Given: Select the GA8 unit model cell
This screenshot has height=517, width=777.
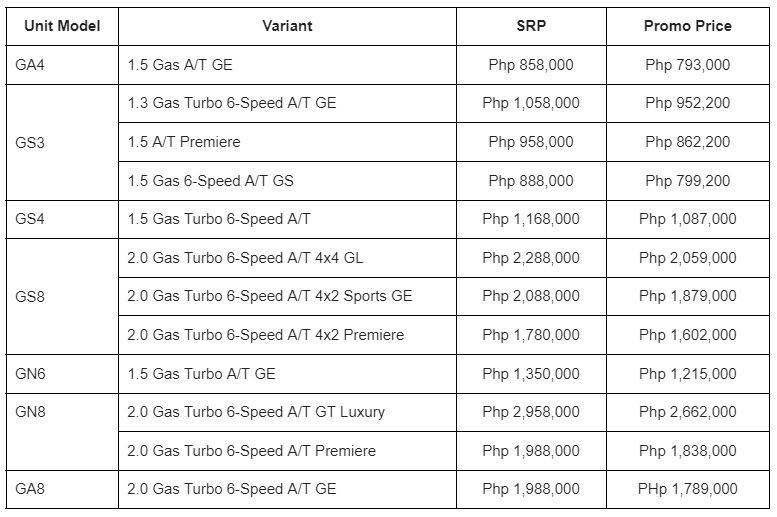Looking at the screenshot, I should tap(62, 489).
